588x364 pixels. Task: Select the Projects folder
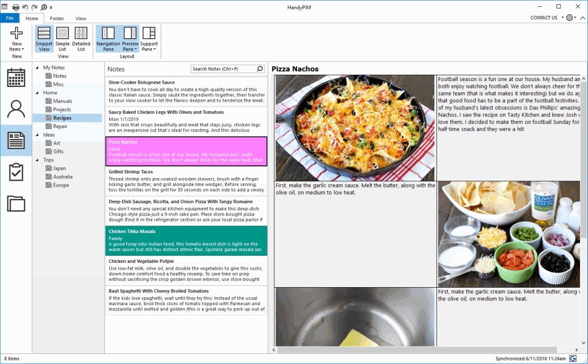(x=58, y=109)
